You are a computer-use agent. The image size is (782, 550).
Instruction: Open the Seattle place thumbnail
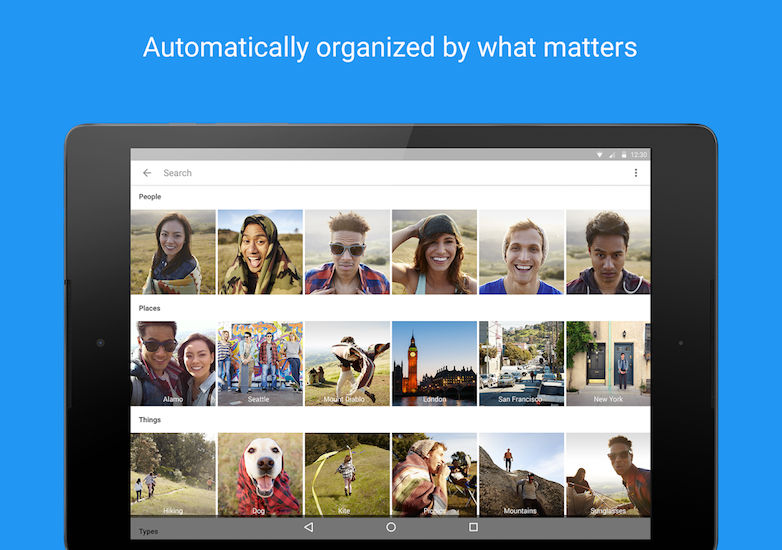[260, 364]
